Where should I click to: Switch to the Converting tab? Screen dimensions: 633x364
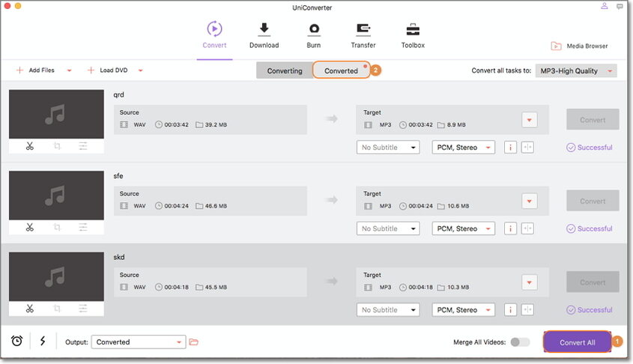[x=285, y=70]
